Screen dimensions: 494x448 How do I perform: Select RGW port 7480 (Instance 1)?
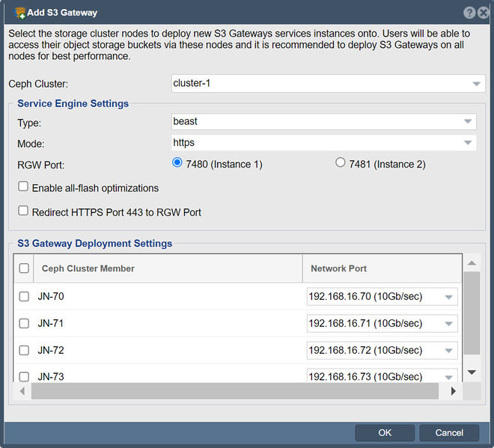(x=177, y=163)
